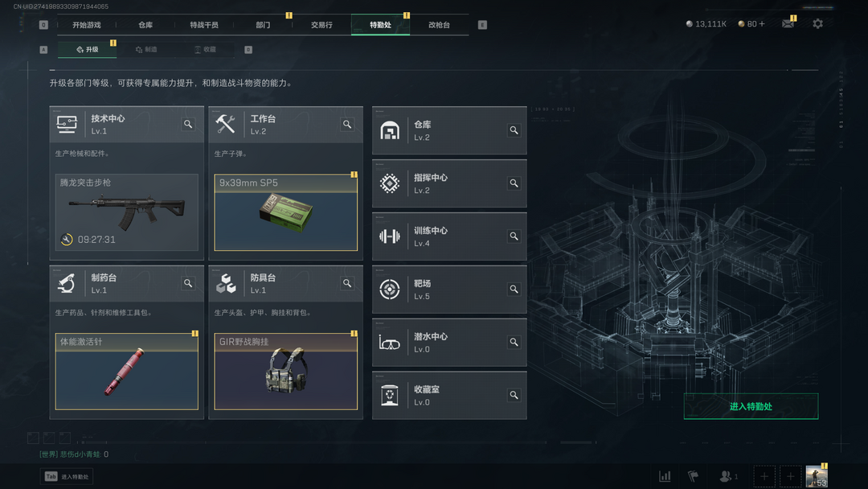Click the Tab 进入特勤处 hint button
Screen dimensions: 868x489
[67, 476]
